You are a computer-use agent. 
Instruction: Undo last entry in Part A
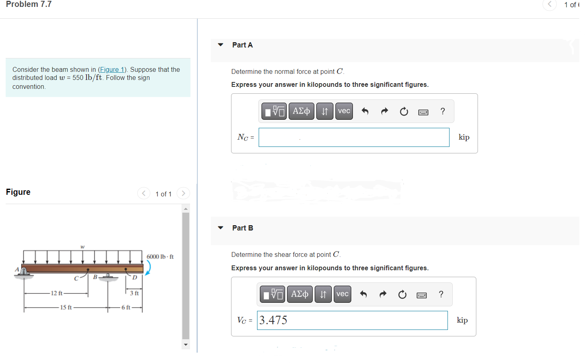coord(365,111)
